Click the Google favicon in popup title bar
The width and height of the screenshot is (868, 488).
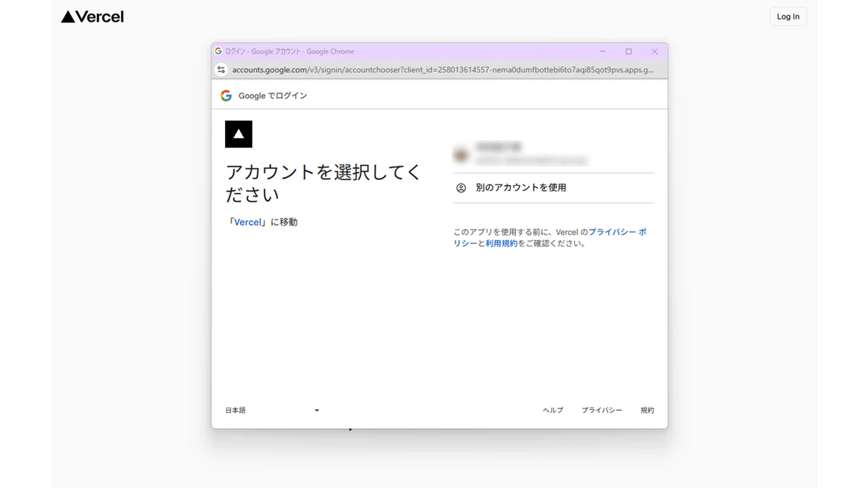(218, 51)
